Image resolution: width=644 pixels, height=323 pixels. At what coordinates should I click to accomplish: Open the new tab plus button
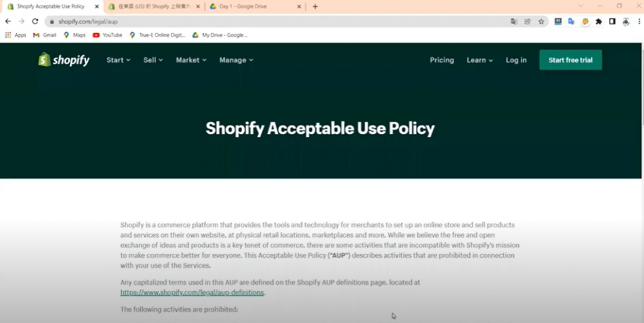click(315, 6)
